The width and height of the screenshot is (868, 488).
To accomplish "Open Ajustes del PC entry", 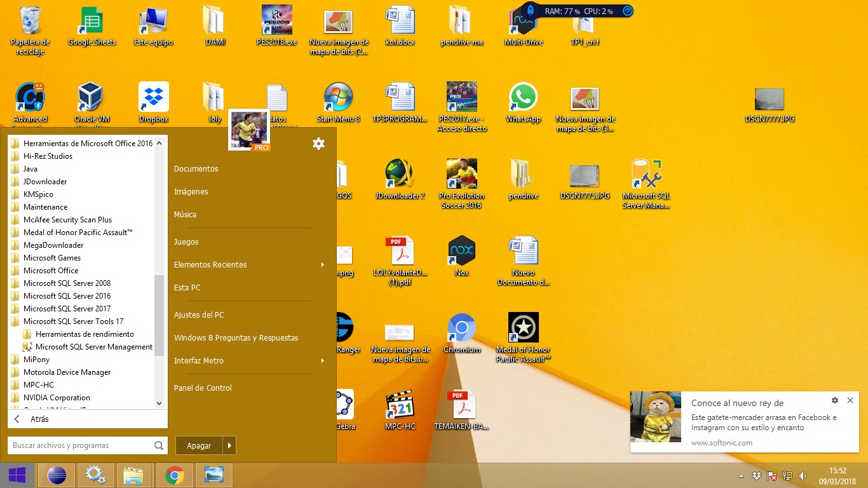I will click(x=199, y=315).
